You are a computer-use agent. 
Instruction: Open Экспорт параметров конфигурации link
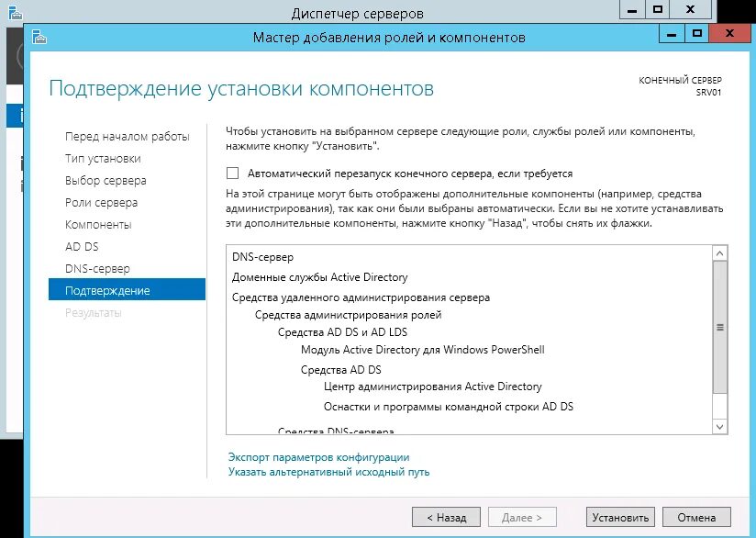318,457
